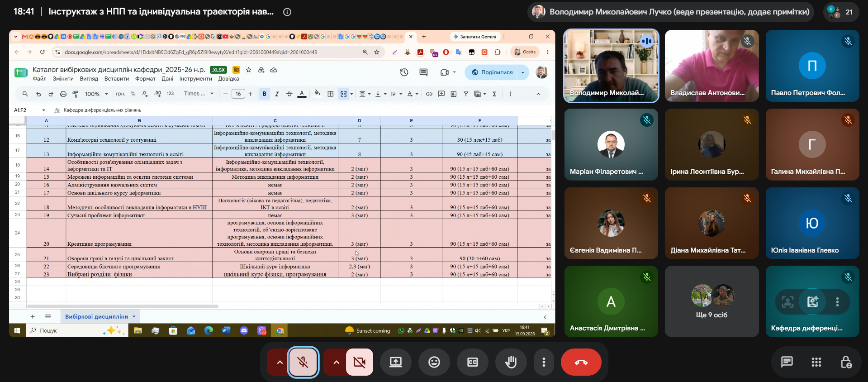
Task: Open Sheets comments history icon
Action: (x=423, y=72)
